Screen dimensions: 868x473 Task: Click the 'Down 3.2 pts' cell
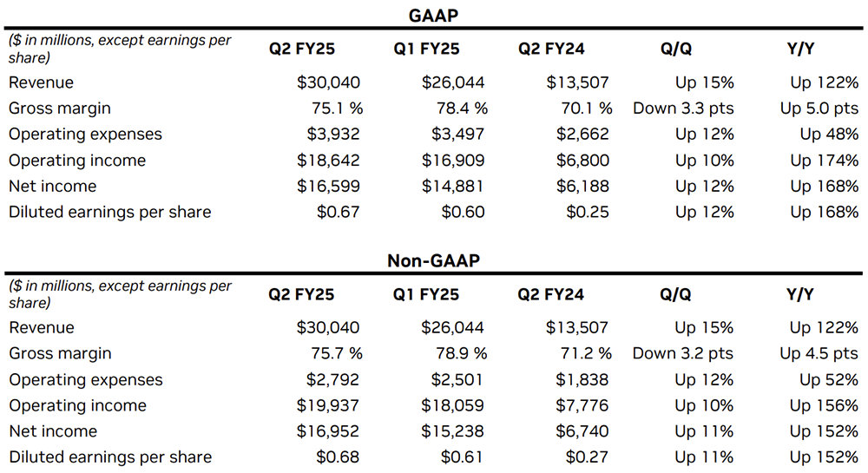coord(683,353)
